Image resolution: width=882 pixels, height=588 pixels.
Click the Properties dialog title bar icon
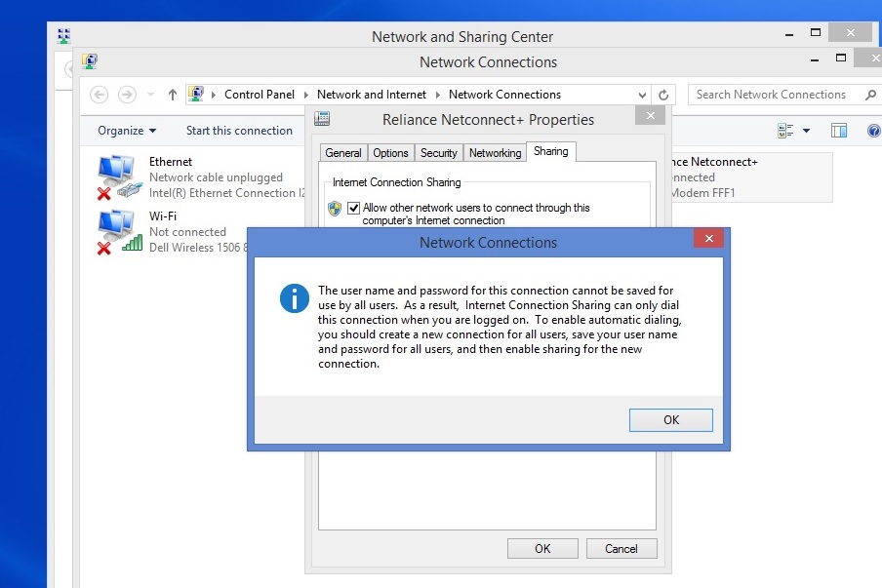point(322,119)
